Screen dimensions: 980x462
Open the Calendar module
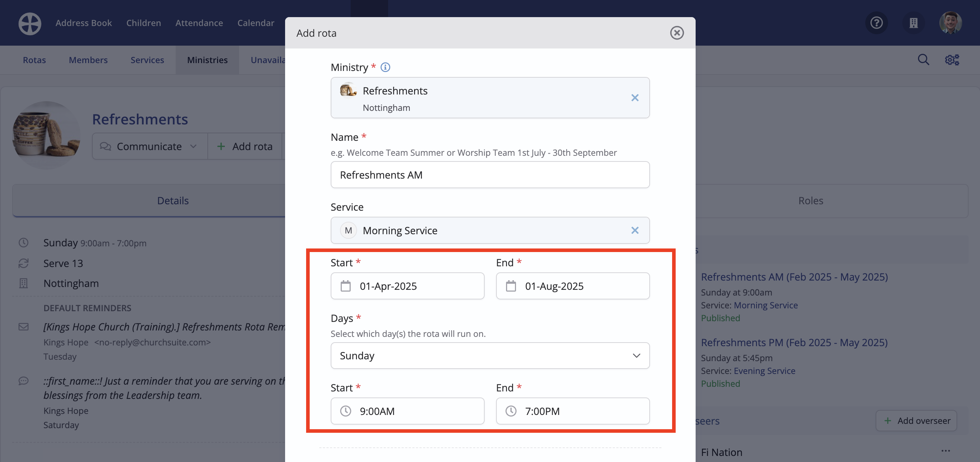(x=256, y=23)
